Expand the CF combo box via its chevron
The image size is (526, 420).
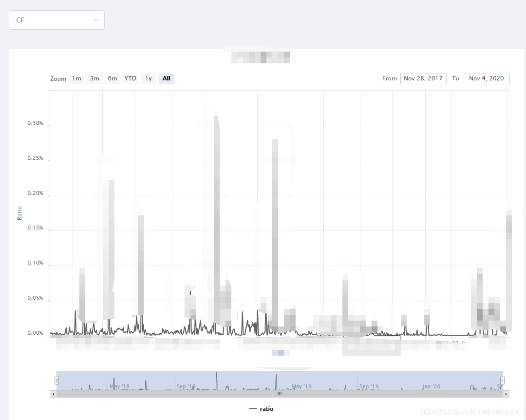[x=96, y=20]
